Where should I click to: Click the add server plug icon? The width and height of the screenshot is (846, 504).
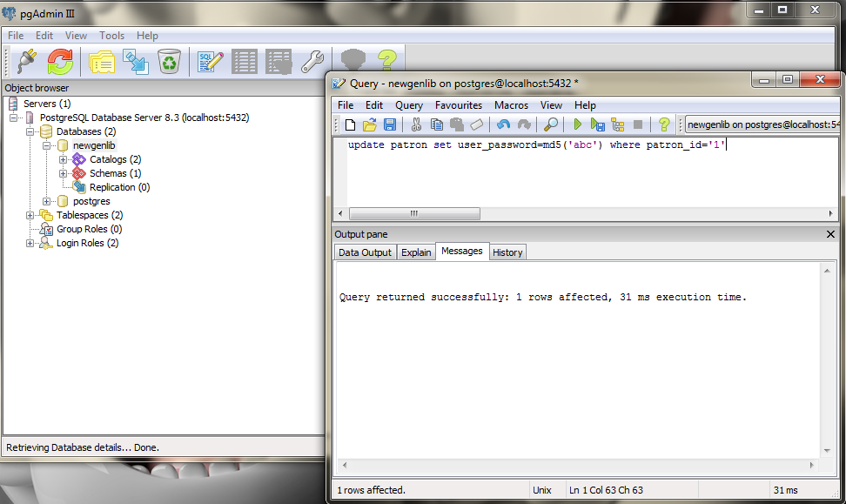tap(25, 62)
